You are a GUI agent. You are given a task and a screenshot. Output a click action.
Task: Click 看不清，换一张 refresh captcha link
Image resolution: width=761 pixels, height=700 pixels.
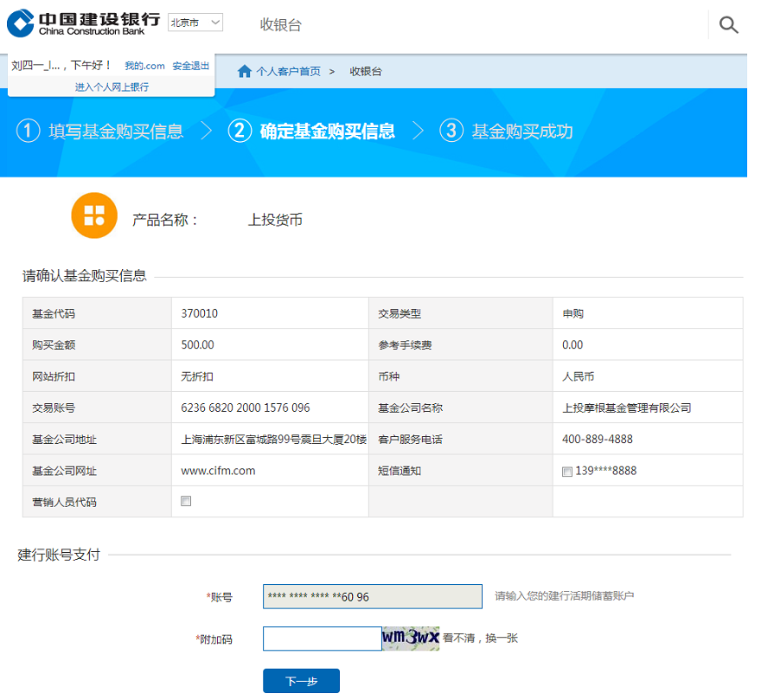(481, 639)
